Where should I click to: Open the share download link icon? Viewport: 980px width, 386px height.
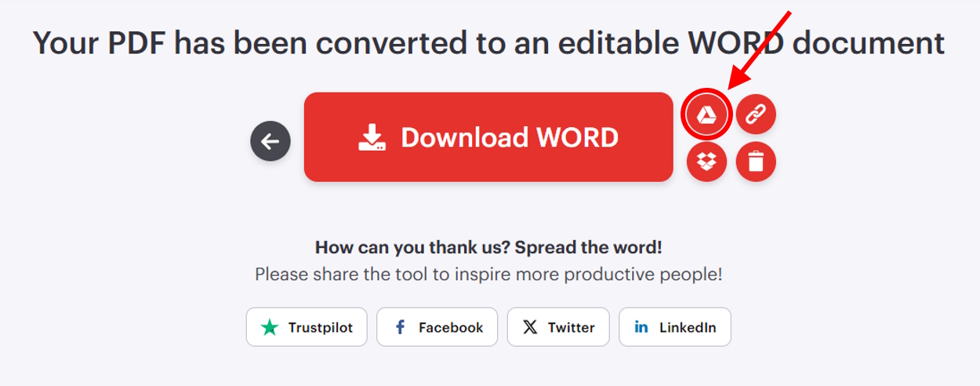(x=756, y=115)
